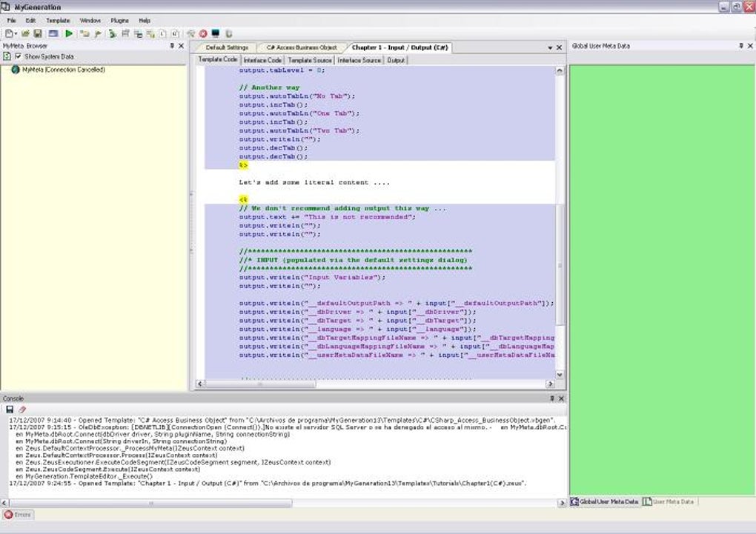Toggle auto-hide pin on Global User Meta Data panel
Image resolution: width=756 pixels, height=534 pixels.
740,46
